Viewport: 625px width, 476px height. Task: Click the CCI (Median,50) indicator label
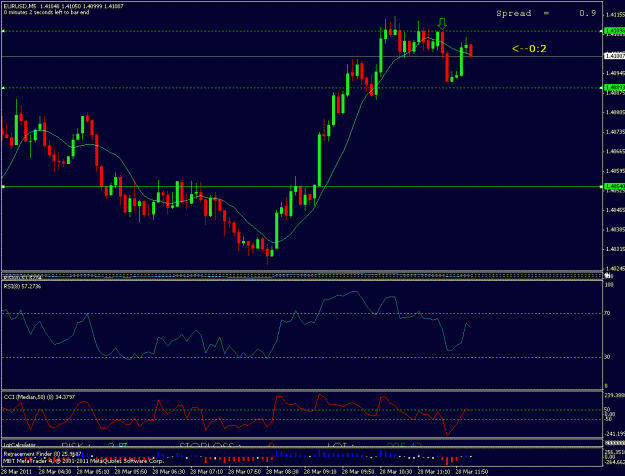pos(39,397)
